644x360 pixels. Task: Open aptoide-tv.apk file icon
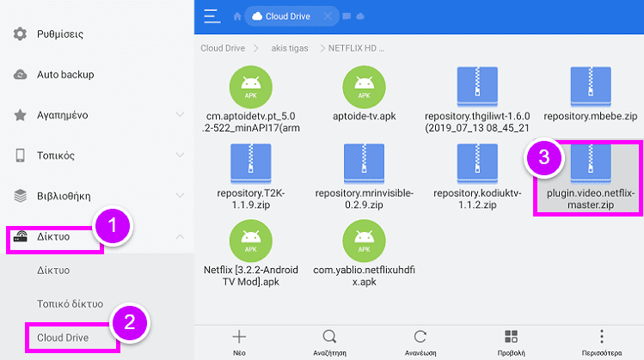point(364,87)
